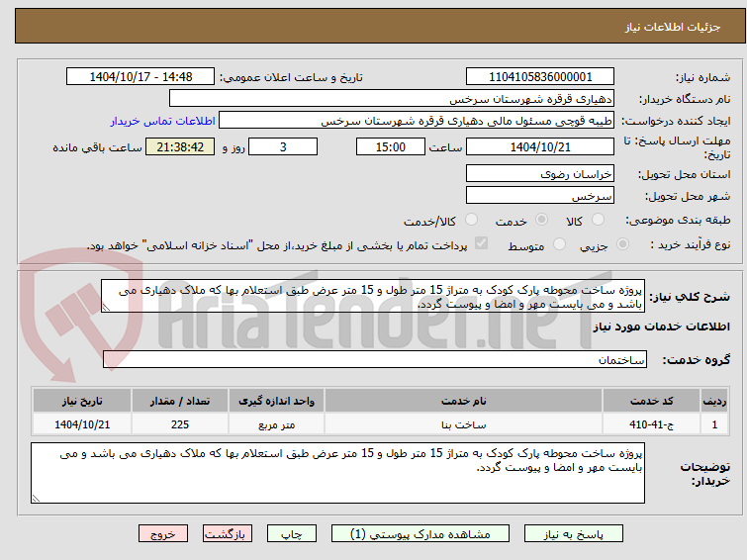Select the متوسط purchase type radio
This screenshot has width=747, height=560.
(x=559, y=244)
